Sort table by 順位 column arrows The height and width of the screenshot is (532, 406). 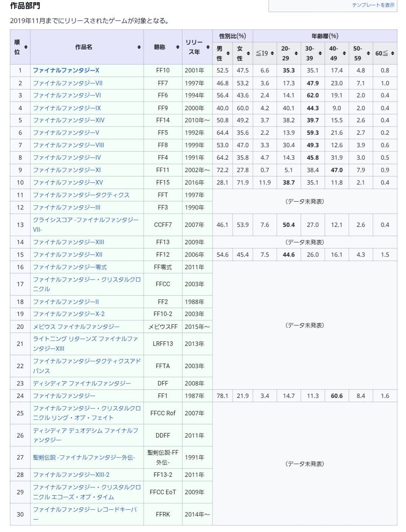click(x=26, y=47)
